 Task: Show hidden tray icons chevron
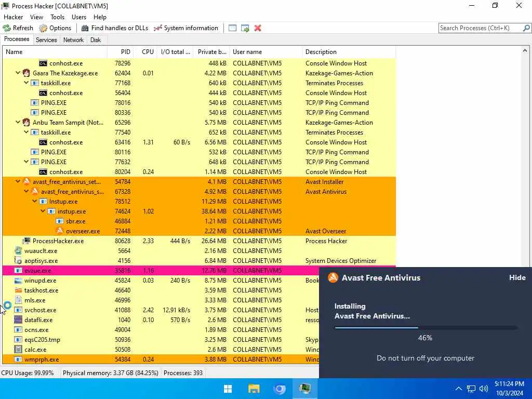458,389
